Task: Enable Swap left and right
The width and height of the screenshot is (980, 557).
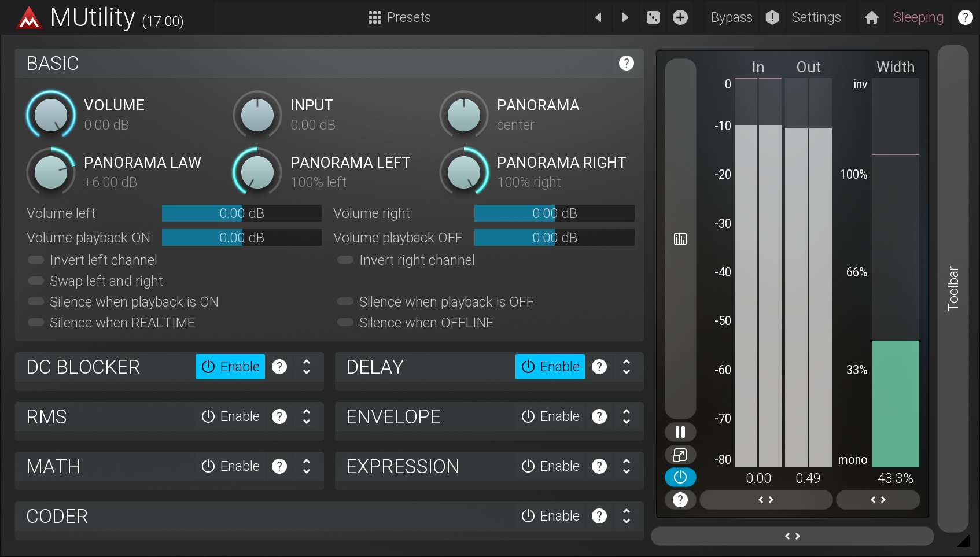Action: [x=36, y=281]
